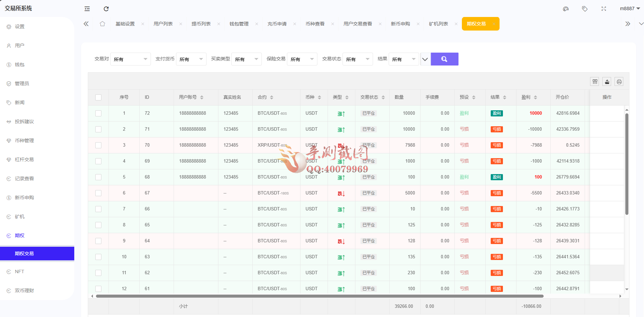Collapse the sidebar menu icon
This screenshot has height=317, width=644.
click(87, 9)
